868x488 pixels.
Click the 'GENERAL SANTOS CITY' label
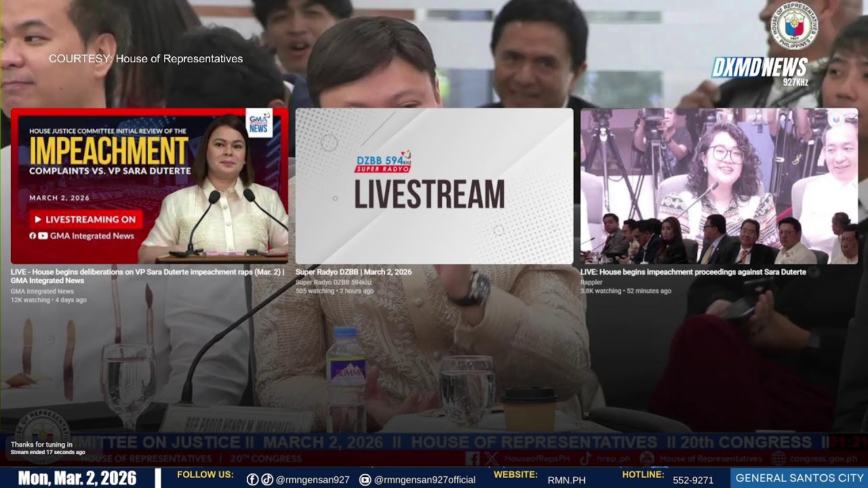[800, 479]
